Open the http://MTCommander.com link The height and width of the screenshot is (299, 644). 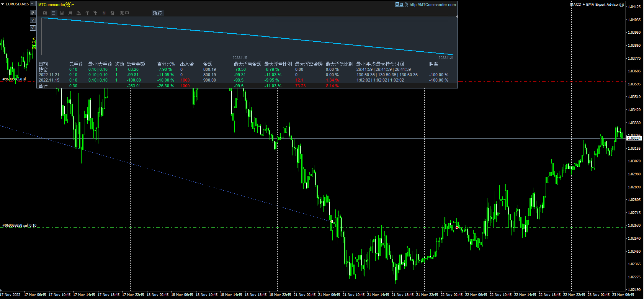(x=432, y=5)
